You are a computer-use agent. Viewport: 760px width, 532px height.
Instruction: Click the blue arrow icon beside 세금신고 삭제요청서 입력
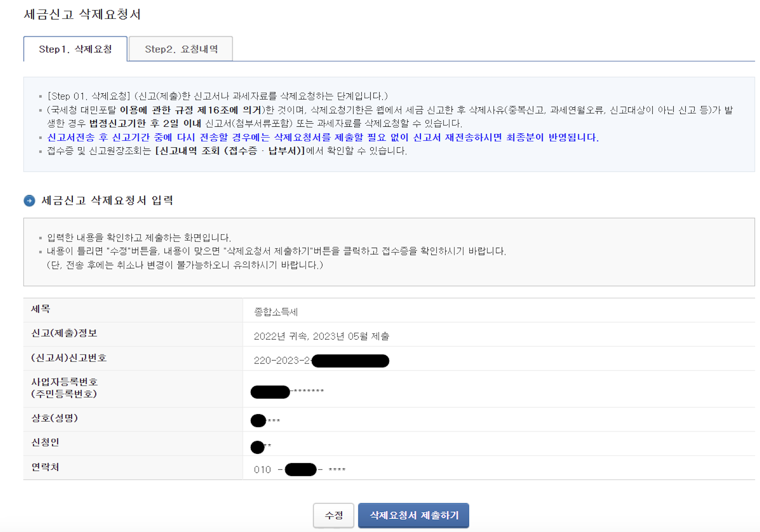(x=30, y=201)
